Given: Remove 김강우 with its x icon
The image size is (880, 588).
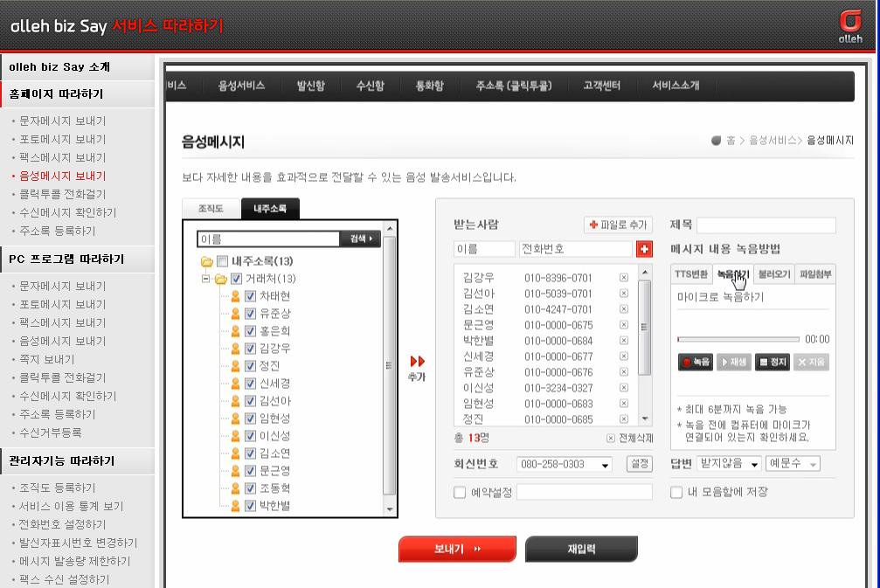Looking at the screenshot, I should pos(624,278).
